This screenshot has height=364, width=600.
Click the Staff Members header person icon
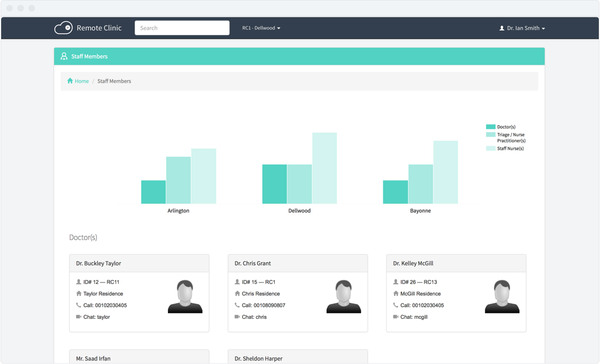point(64,56)
